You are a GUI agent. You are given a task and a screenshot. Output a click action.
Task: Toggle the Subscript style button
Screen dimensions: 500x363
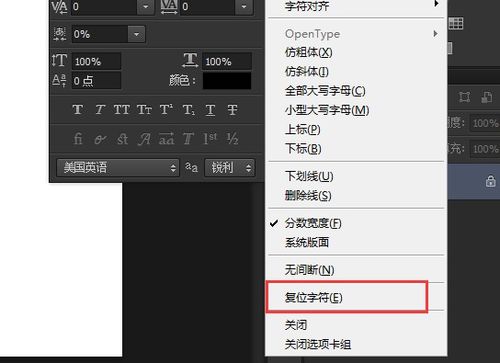pos(188,110)
